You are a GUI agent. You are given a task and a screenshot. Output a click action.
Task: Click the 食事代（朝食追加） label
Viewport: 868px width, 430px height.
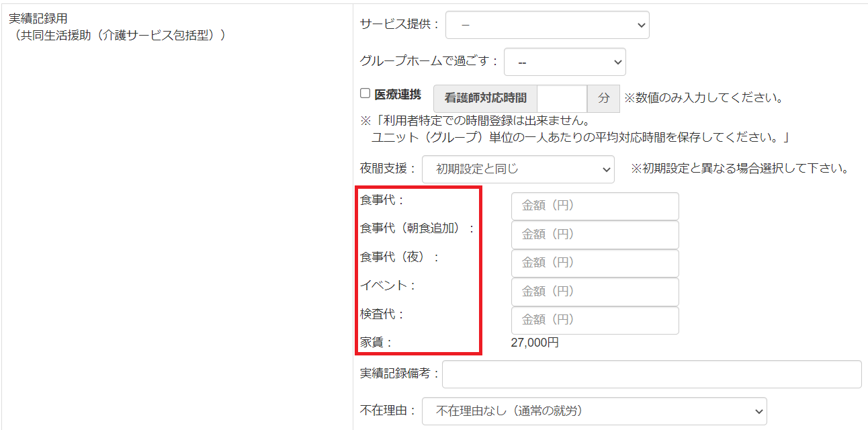coord(417,228)
